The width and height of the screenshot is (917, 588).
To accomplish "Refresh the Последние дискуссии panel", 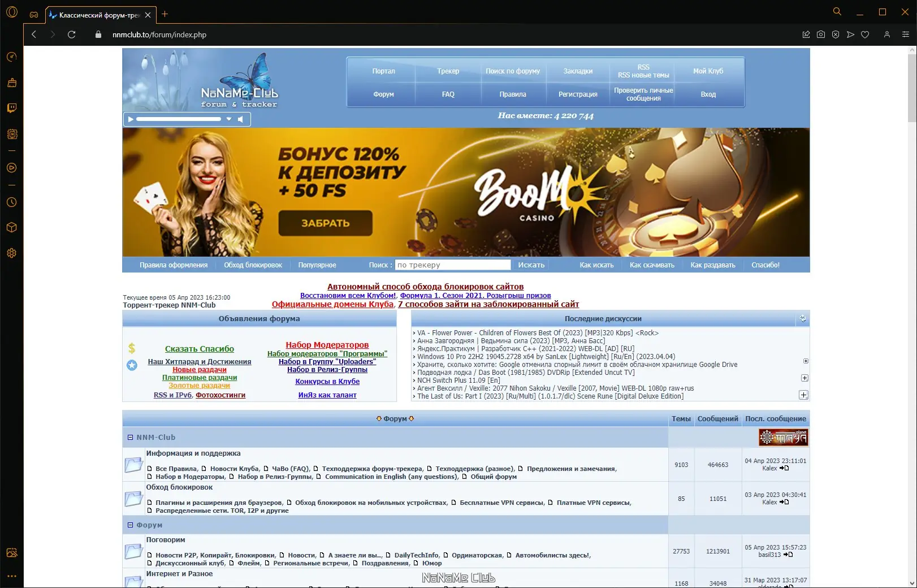I will pos(803,319).
